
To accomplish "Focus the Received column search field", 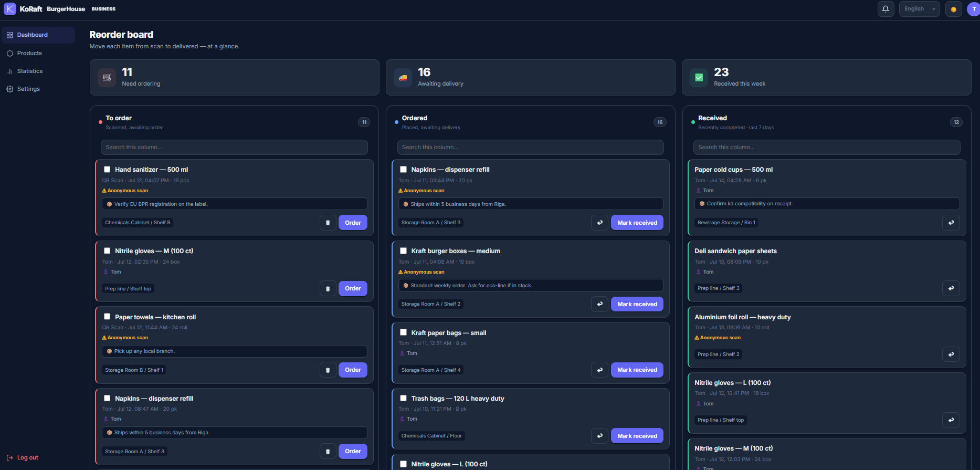I will click(827, 148).
